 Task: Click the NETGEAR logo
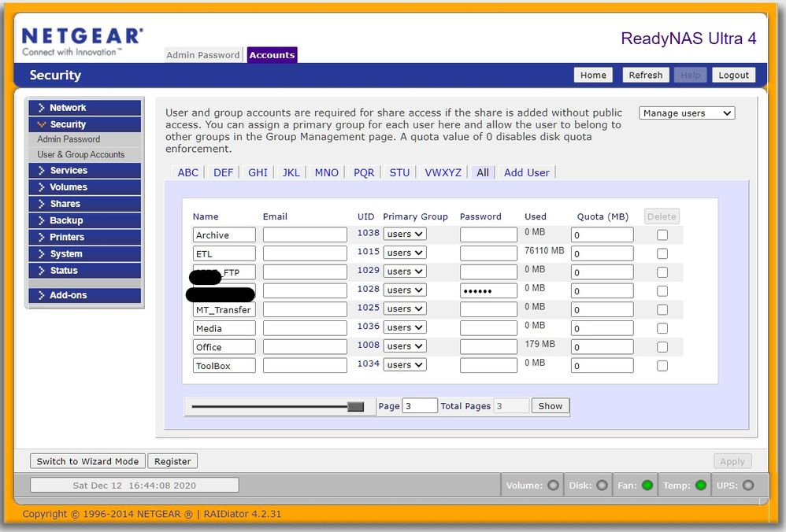(x=82, y=42)
